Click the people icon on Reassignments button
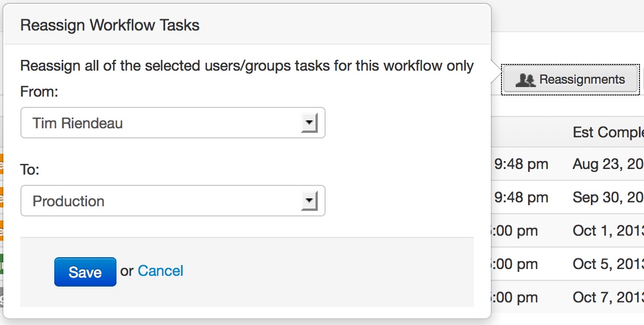The width and height of the screenshot is (644, 325). click(x=525, y=80)
